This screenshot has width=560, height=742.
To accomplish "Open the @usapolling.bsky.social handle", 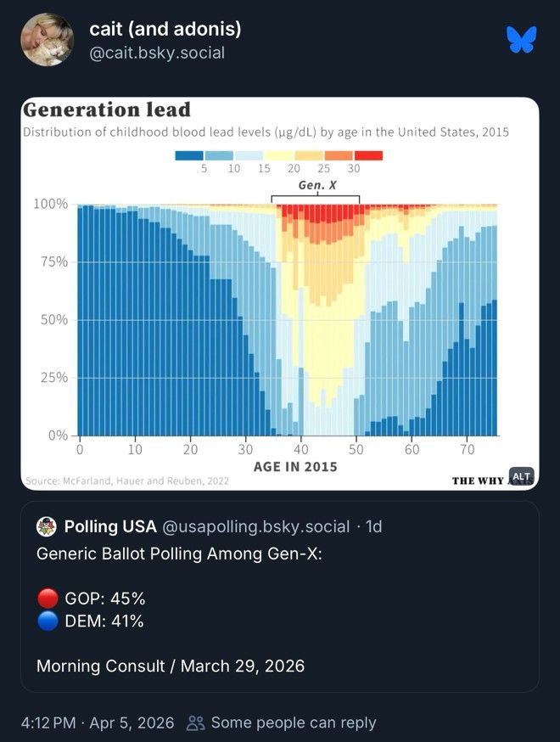I will pyautogui.click(x=256, y=526).
